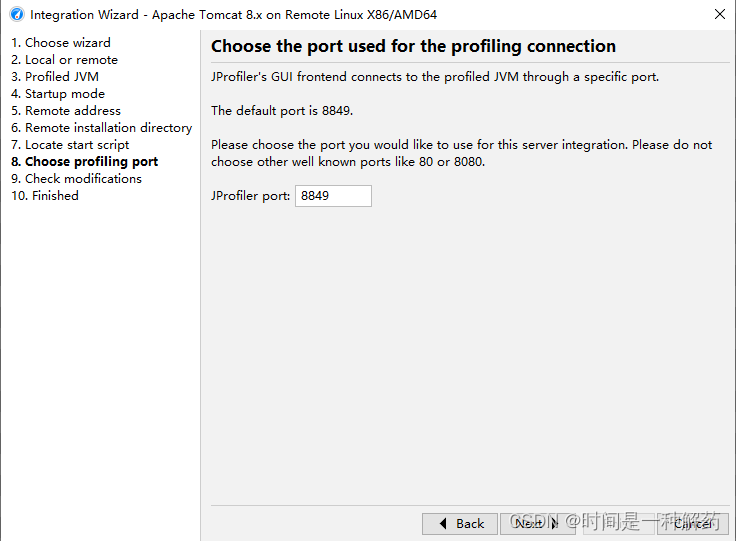Go back to the previous wizard step
Image resolution: width=736 pixels, height=541 pixels.
point(460,524)
